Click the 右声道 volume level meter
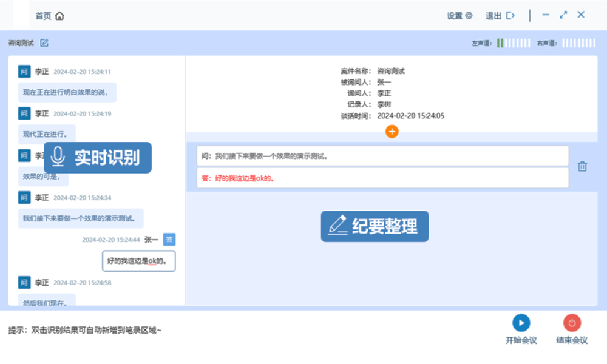The width and height of the screenshot is (607, 364). click(x=578, y=43)
